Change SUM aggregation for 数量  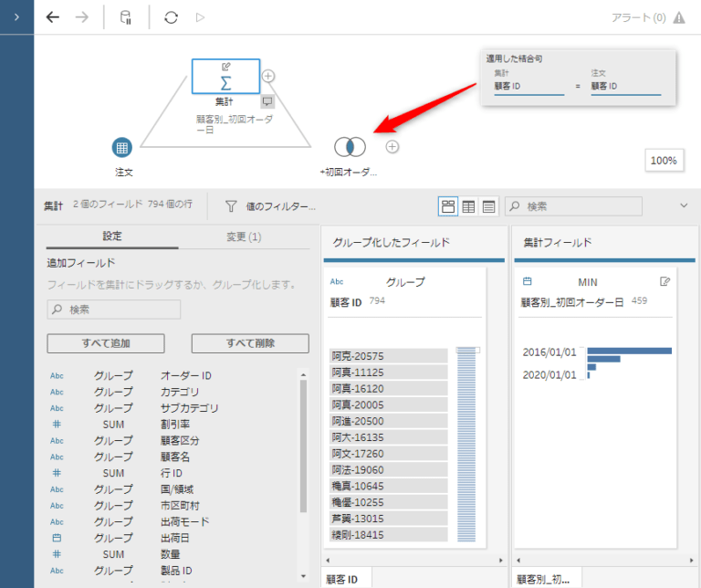pyautogui.click(x=113, y=554)
